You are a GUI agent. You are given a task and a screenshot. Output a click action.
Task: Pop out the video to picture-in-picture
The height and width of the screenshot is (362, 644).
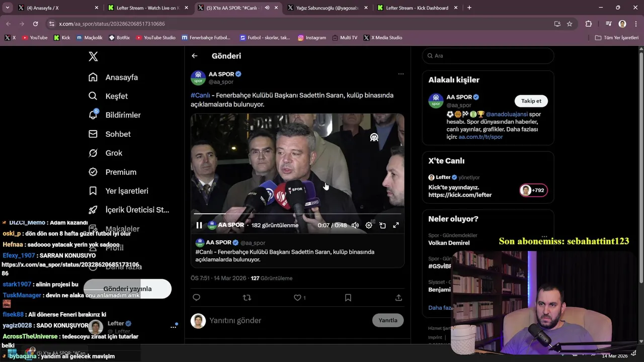[x=382, y=225]
